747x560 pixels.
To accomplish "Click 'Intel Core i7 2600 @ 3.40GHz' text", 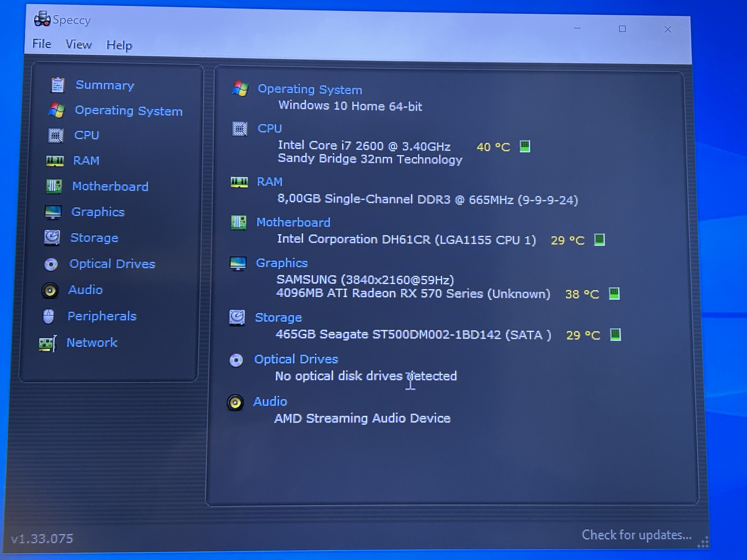I will (x=364, y=146).
